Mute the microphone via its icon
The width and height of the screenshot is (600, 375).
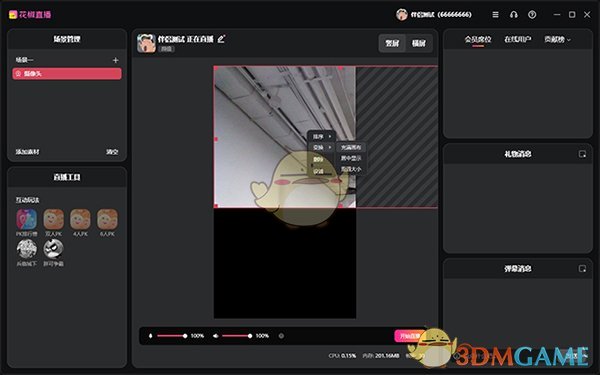(150, 336)
